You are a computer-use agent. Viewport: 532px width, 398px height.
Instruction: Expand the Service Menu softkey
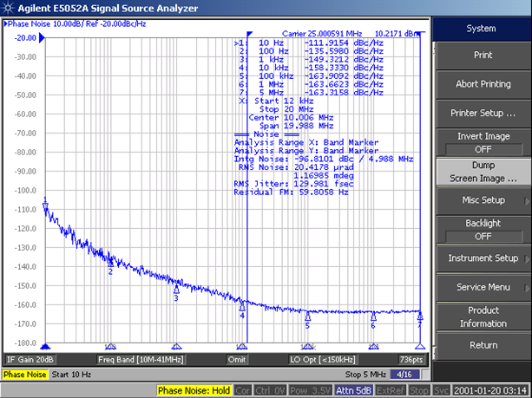pos(482,287)
